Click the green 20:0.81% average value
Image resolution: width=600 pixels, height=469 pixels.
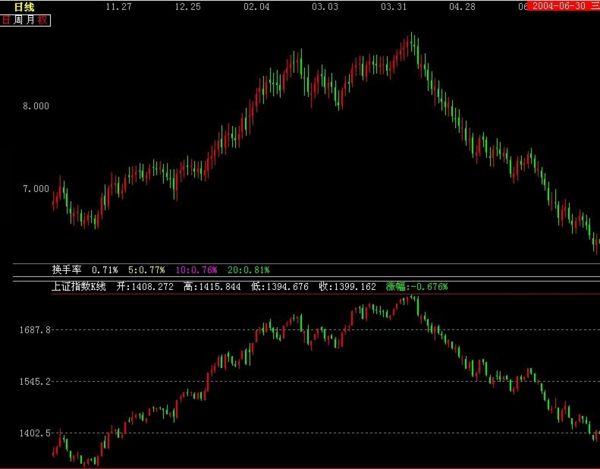(x=248, y=270)
